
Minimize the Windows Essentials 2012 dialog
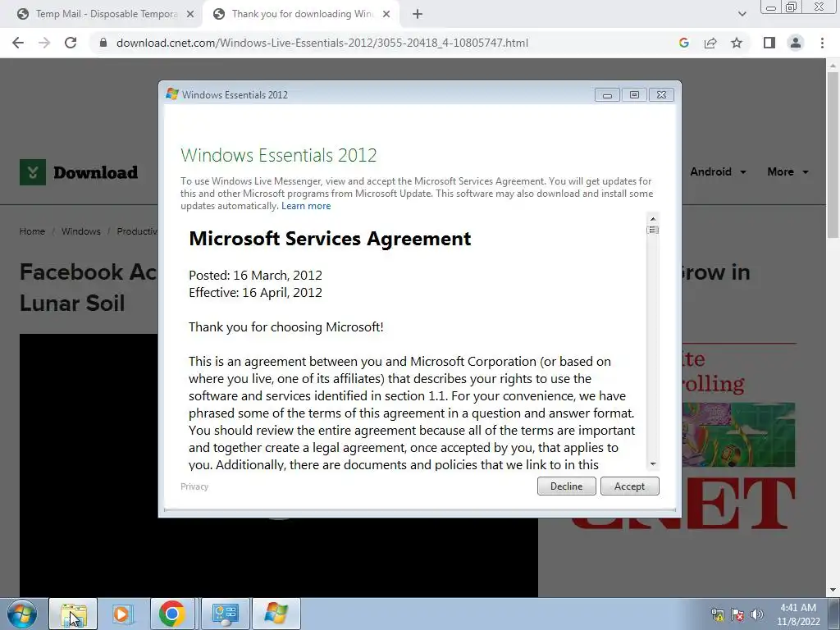click(607, 95)
